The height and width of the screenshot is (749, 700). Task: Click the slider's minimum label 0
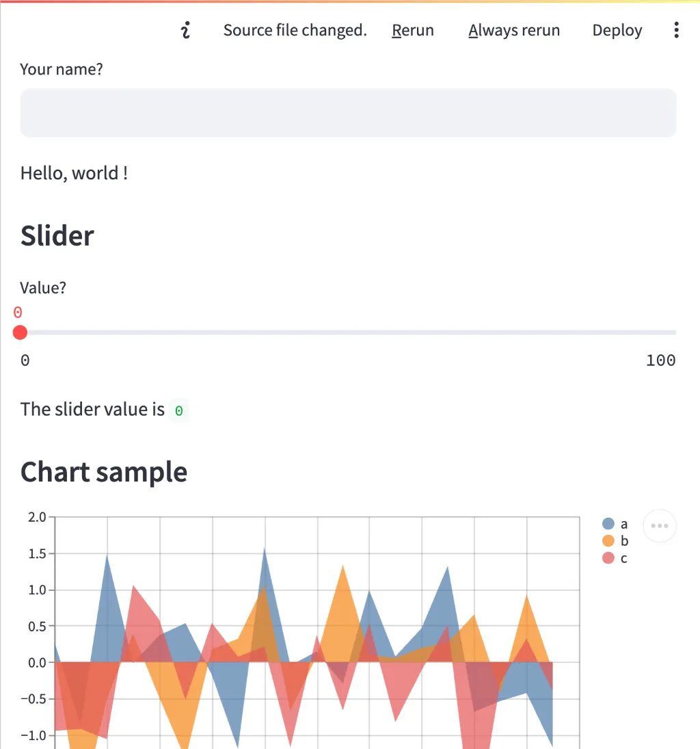tap(25, 360)
